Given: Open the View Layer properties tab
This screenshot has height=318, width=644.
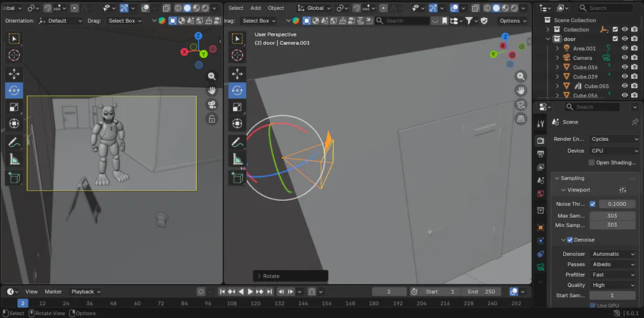Looking at the screenshot, I should coord(540,167).
